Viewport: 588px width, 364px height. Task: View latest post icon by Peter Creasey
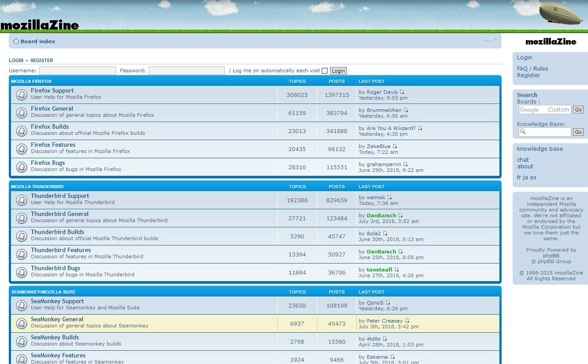pos(407,321)
